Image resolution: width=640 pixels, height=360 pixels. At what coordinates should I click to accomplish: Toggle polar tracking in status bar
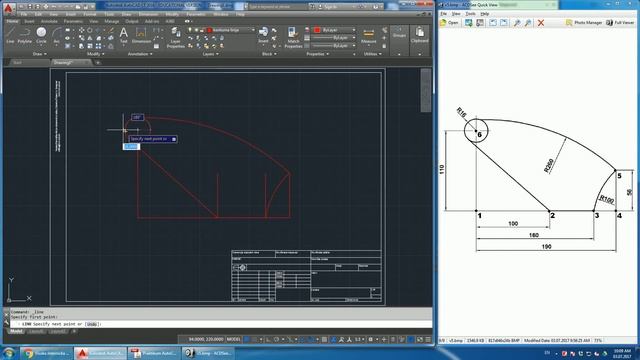tap(276, 340)
